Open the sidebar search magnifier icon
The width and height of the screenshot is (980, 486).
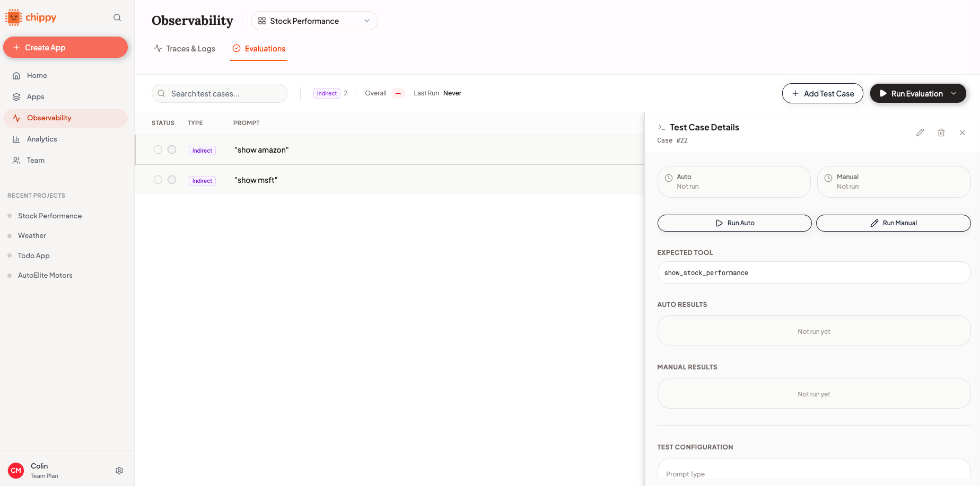pos(117,17)
